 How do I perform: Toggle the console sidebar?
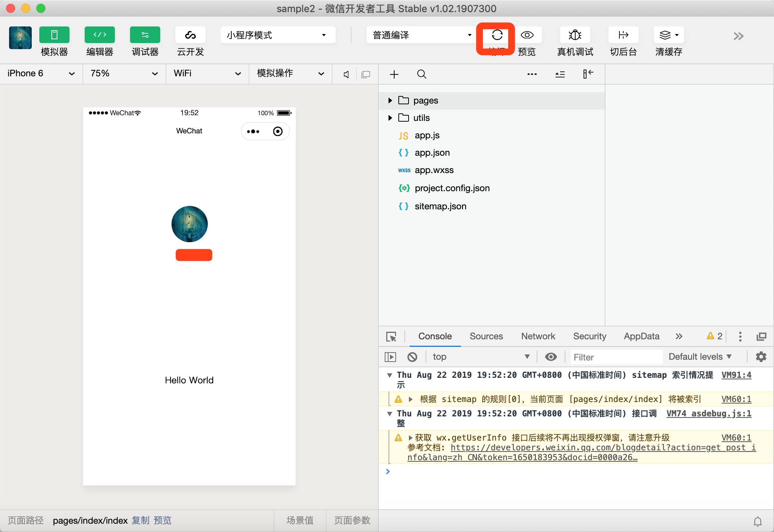390,357
